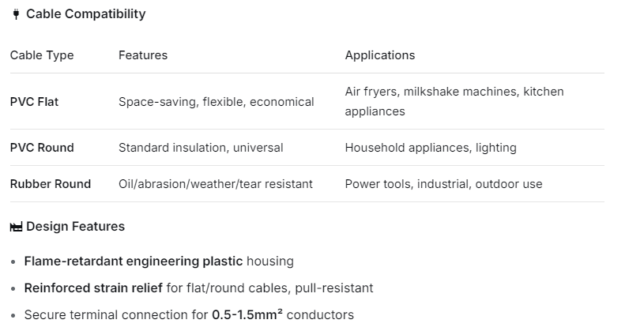
Task: Click the Rubber Round row label
Action: (51, 184)
